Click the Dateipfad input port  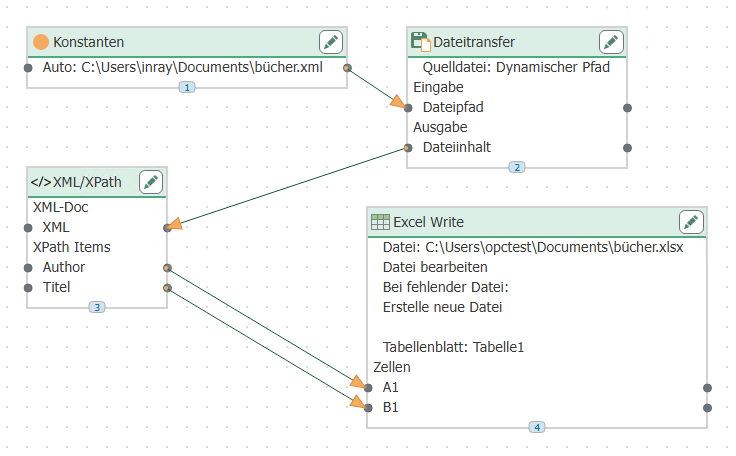coord(407,107)
